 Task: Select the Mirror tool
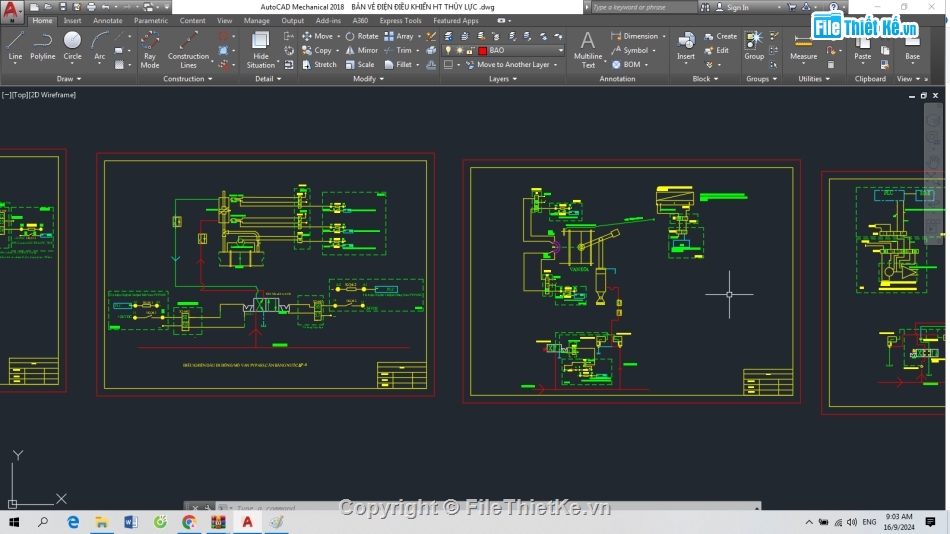[362, 50]
